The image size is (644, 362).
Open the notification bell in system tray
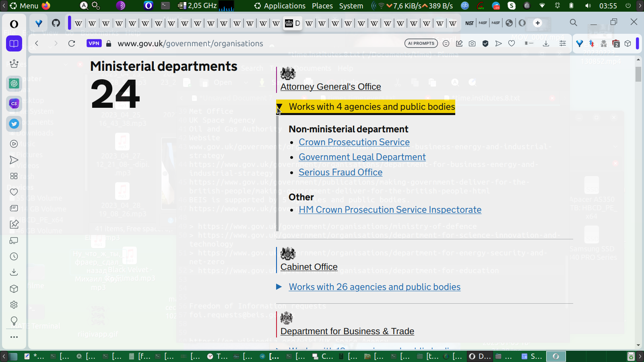pyautogui.click(x=557, y=6)
